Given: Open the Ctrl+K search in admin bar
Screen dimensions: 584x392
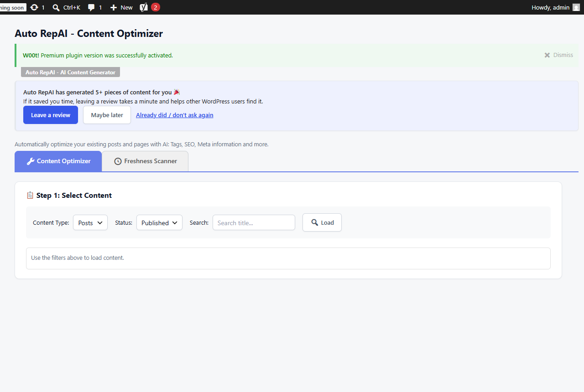Looking at the screenshot, I should [x=67, y=7].
